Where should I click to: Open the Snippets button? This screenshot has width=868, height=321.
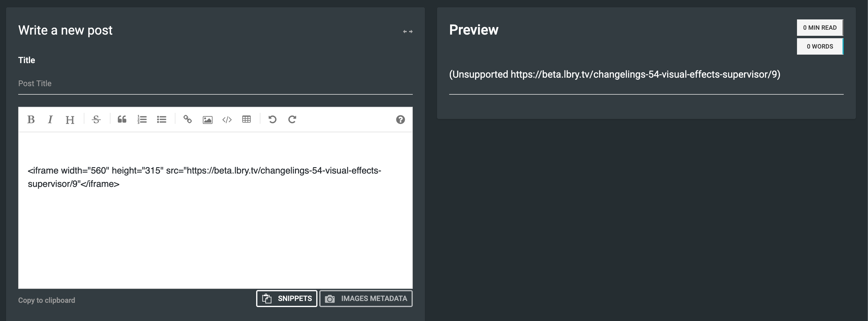(287, 299)
